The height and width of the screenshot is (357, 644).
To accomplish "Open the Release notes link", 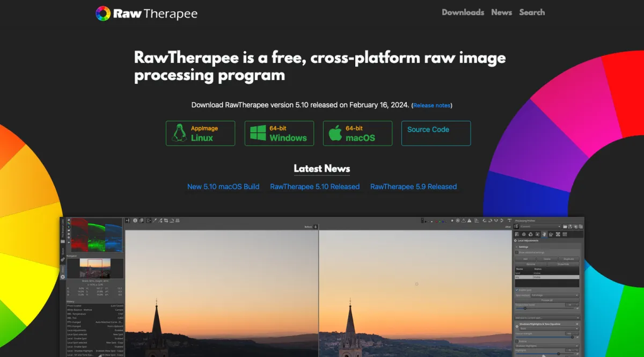I will pyautogui.click(x=431, y=106).
